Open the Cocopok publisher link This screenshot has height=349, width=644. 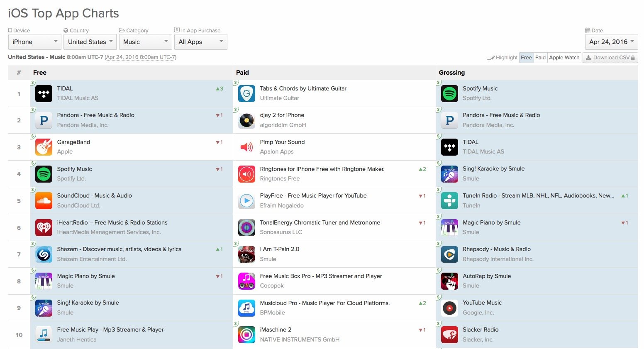point(272,286)
